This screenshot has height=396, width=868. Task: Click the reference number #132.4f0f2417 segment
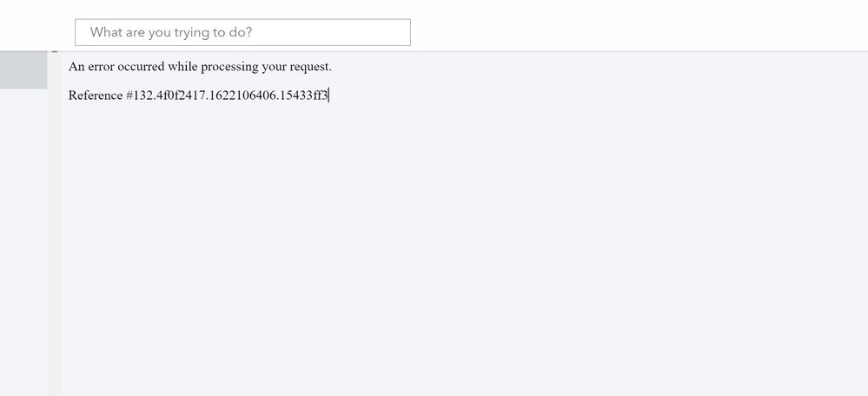pos(167,96)
